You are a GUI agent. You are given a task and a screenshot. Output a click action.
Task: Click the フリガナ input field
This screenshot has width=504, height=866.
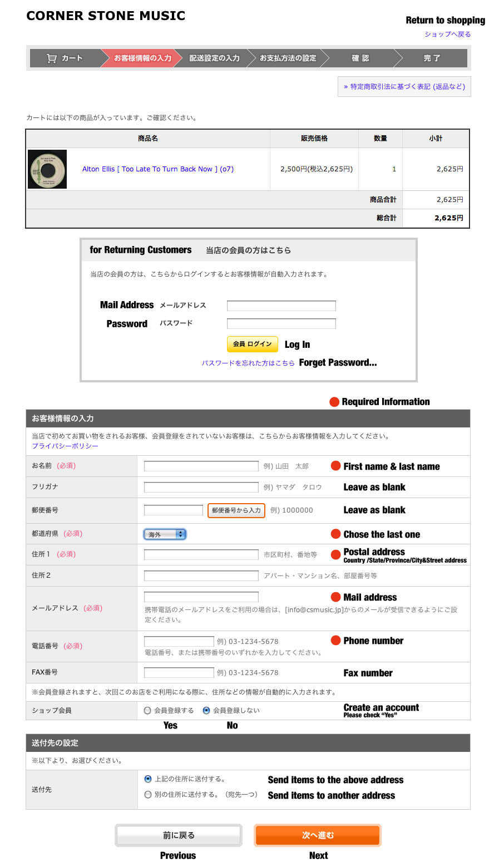pos(201,488)
